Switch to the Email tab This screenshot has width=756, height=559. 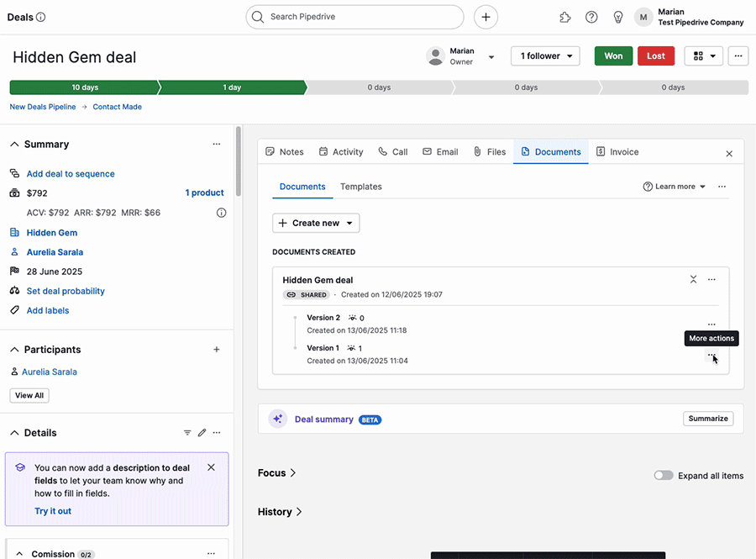click(x=440, y=152)
